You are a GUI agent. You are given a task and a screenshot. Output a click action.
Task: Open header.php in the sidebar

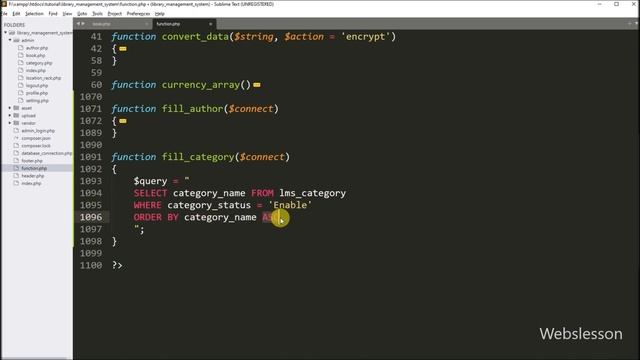(x=33, y=176)
